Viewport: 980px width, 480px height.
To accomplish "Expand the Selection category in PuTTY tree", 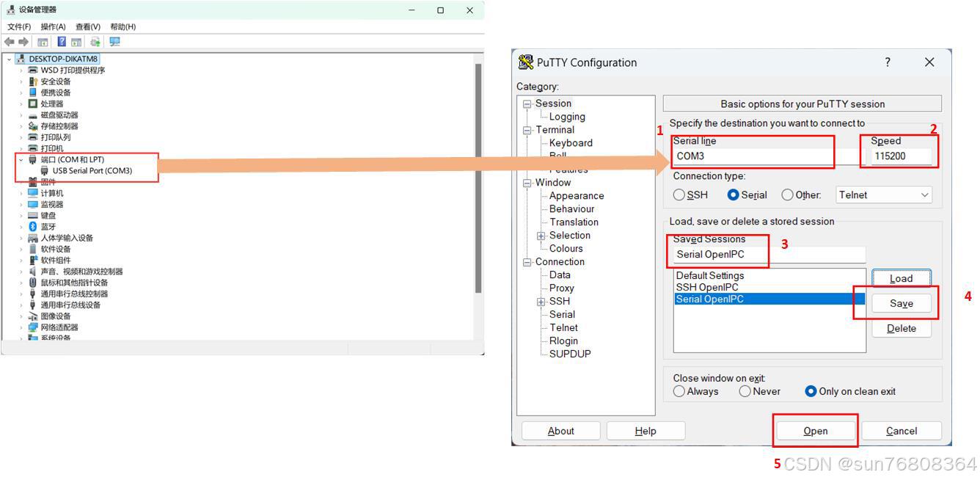I will (x=541, y=236).
